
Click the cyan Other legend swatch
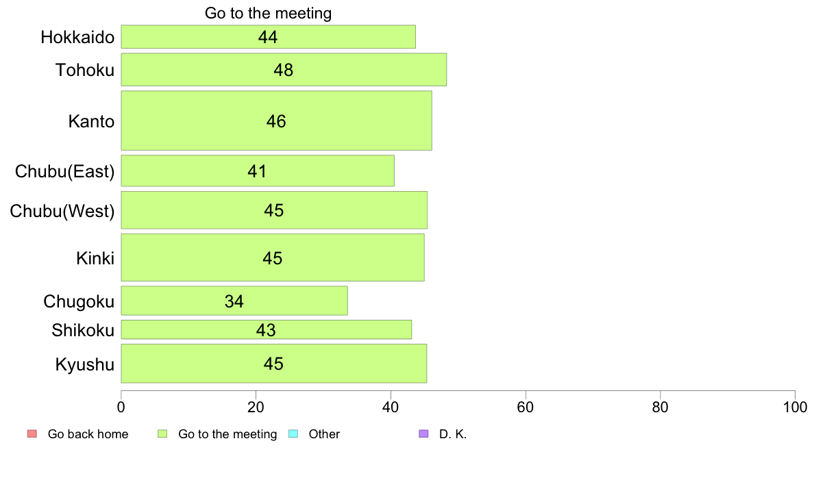293,434
